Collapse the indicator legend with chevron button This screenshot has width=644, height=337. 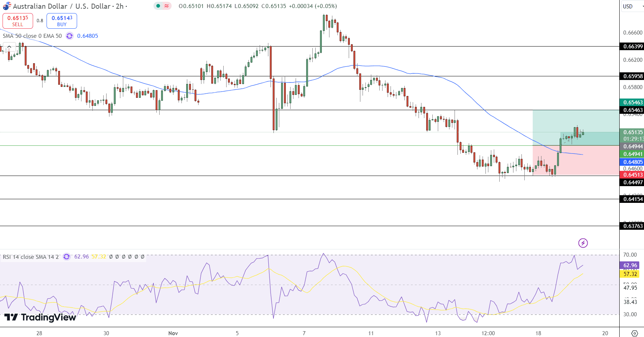pyautogui.click(x=9, y=47)
